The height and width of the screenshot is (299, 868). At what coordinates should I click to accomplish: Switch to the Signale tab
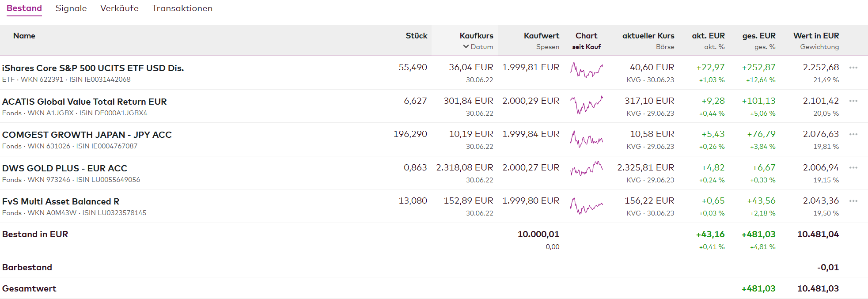71,8
